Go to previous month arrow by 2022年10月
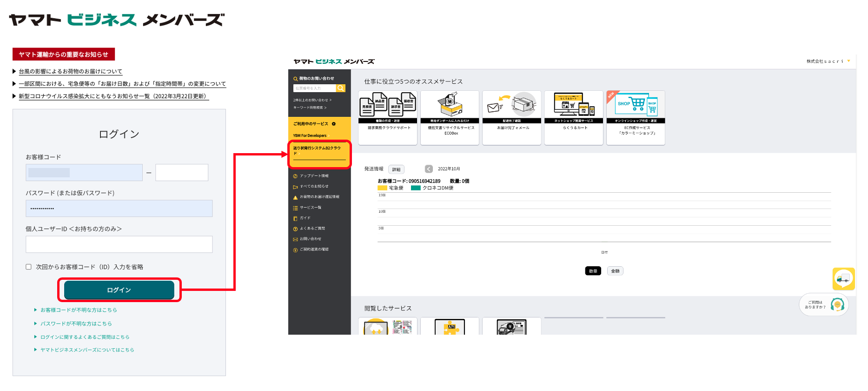The width and height of the screenshot is (868, 391). point(429,169)
